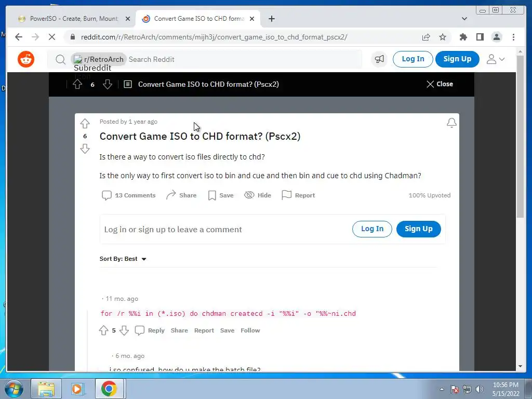The image size is (532, 399).
Task: Click Share under the first comment
Action: click(179, 330)
